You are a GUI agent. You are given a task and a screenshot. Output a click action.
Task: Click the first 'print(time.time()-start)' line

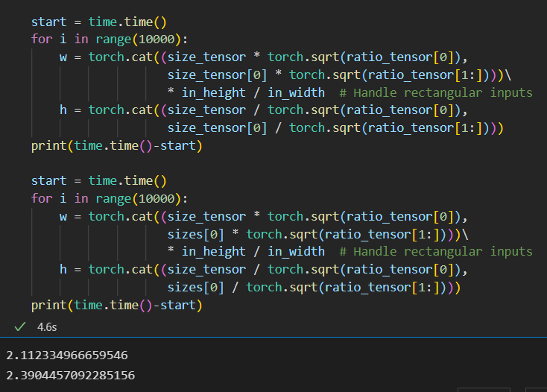pyautogui.click(x=117, y=145)
